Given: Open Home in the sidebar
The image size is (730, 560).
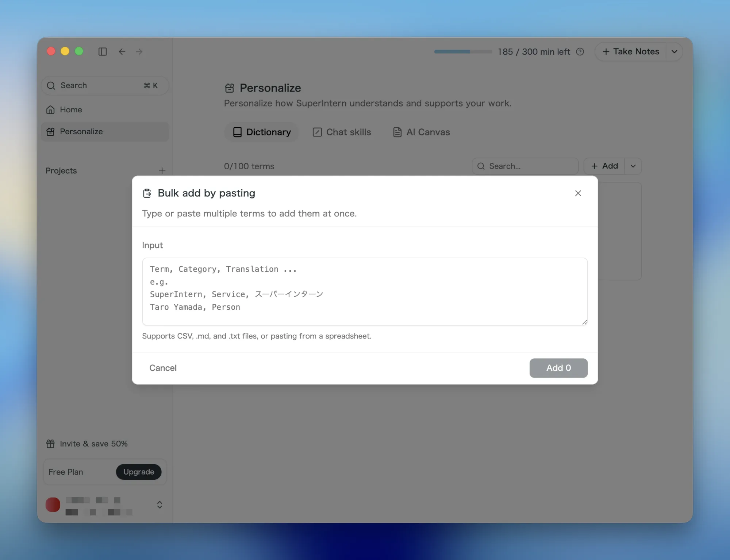Looking at the screenshot, I should 105,109.
